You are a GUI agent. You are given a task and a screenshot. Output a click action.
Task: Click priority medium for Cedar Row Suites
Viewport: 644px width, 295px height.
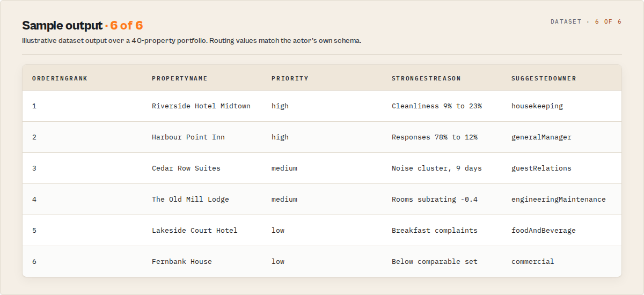point(284,168)
